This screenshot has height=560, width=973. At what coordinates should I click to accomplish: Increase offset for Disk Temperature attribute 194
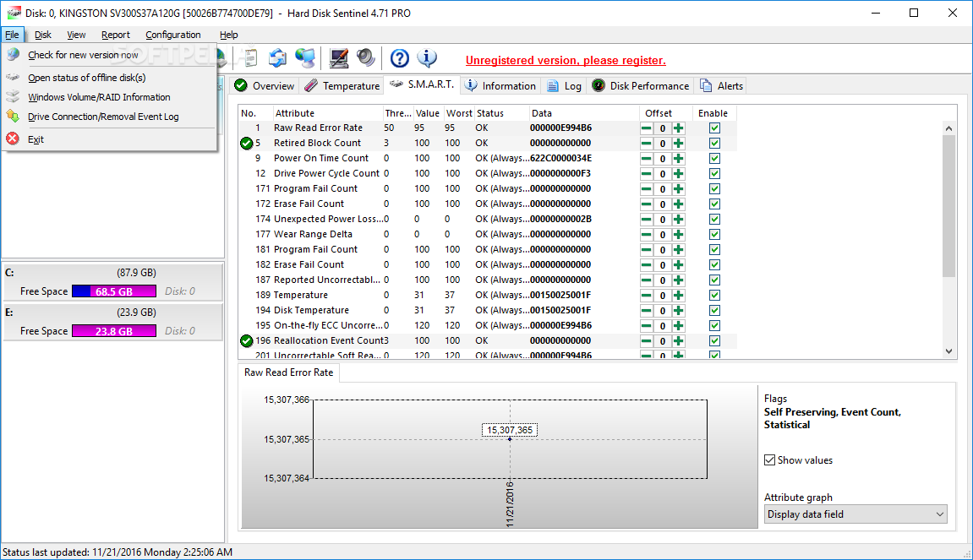[678, 311]
